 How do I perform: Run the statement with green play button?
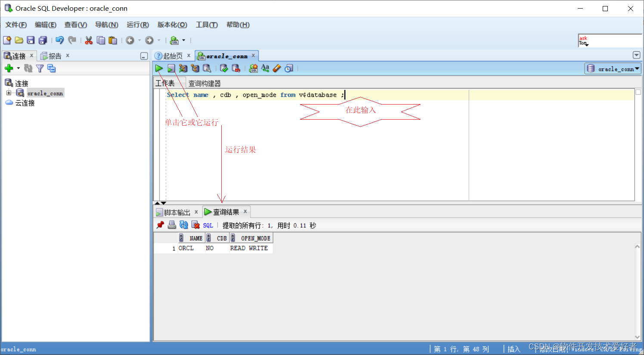[159, 68]
